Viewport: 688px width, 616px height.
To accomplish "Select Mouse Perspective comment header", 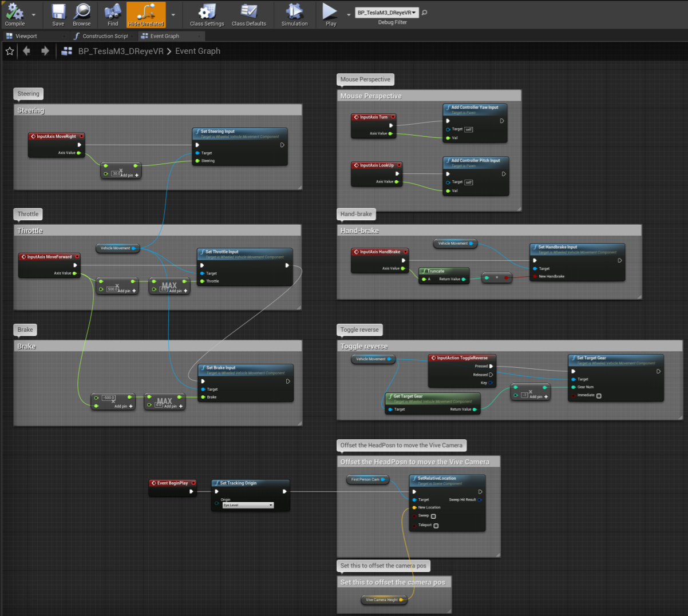I will pos(429,96).
